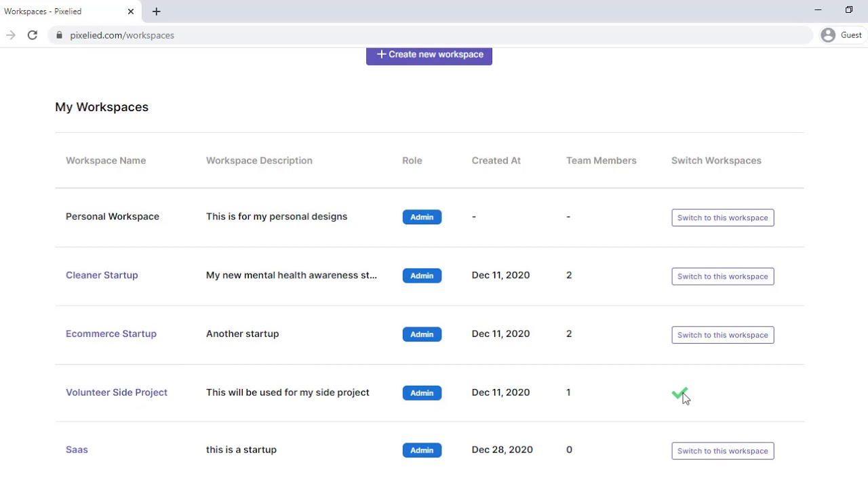Switch to the Saas workspace
The height and width of the screenshot is (488, 868).
pyautogui.click(x=722, y=451)
